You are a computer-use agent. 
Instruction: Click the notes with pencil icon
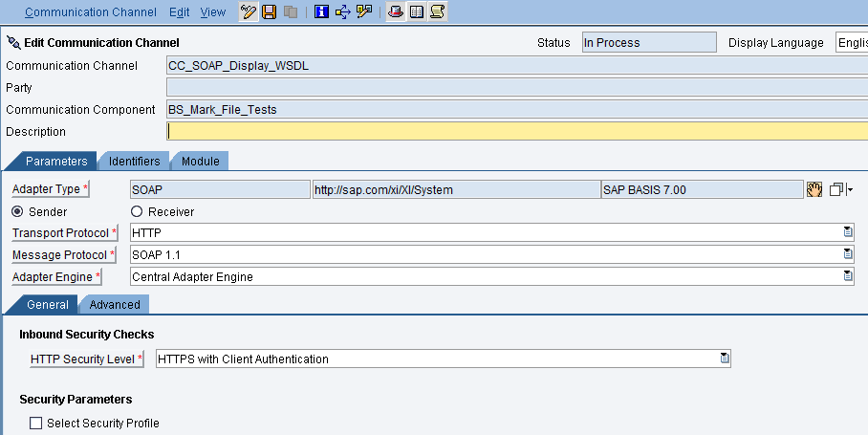point(364,11)
